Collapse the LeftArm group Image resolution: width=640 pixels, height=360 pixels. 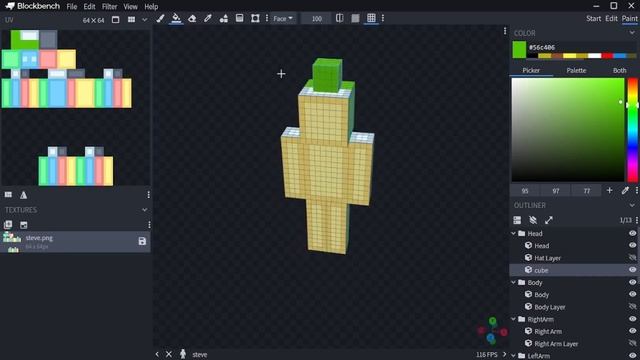[513, 356]
